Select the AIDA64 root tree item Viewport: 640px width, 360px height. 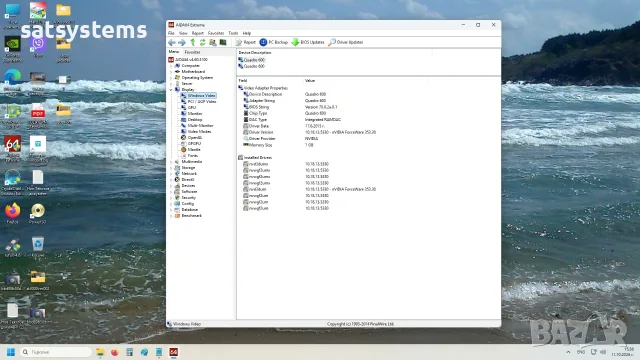tap(188, 60)
